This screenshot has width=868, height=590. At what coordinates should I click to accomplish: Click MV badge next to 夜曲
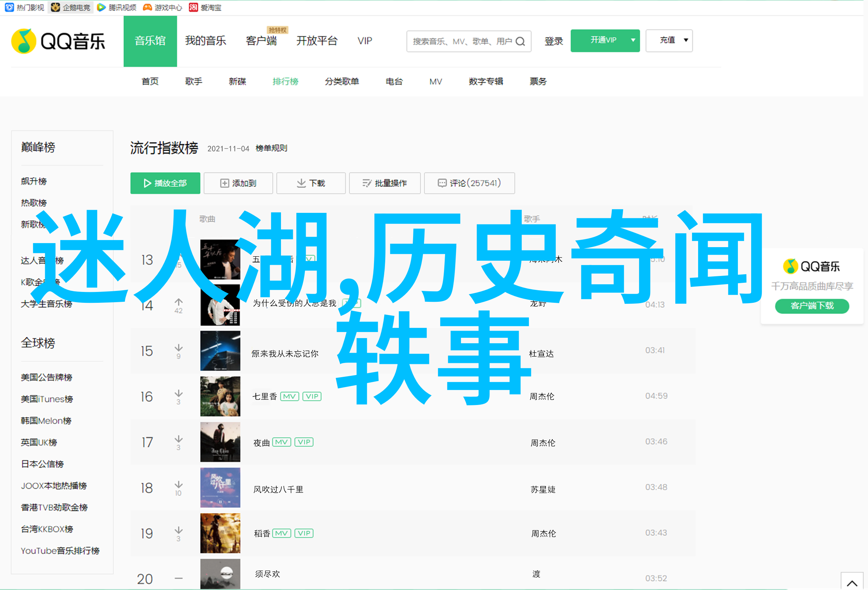point(282,442)
